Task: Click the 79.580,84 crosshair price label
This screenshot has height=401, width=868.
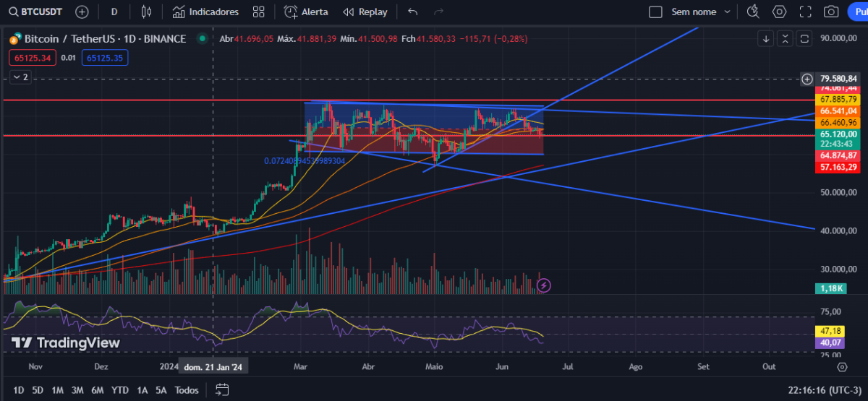Action: point(838,79)
